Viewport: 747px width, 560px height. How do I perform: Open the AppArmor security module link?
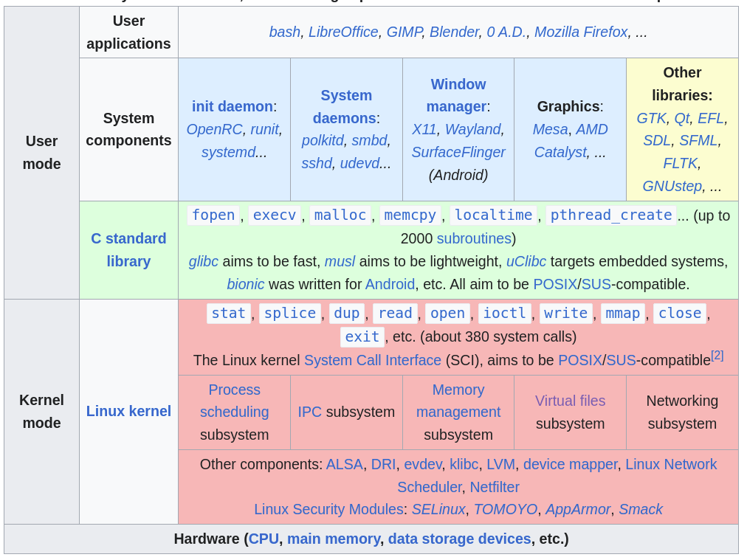577,509
